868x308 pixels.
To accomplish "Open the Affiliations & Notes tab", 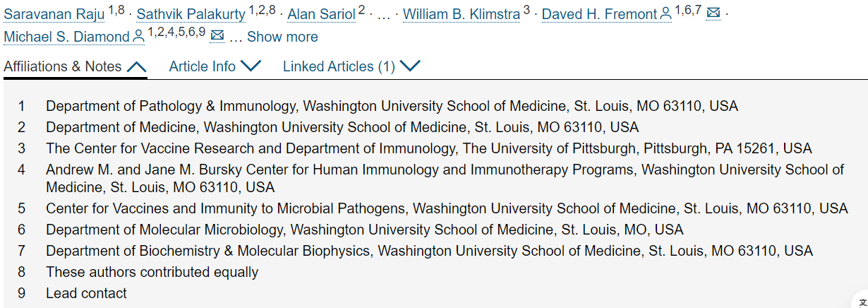I will coord(63,66).
